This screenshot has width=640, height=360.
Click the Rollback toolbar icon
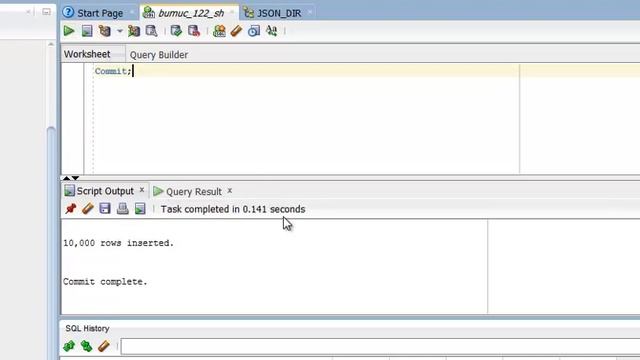pyautogui.click(x=194, y=31)
